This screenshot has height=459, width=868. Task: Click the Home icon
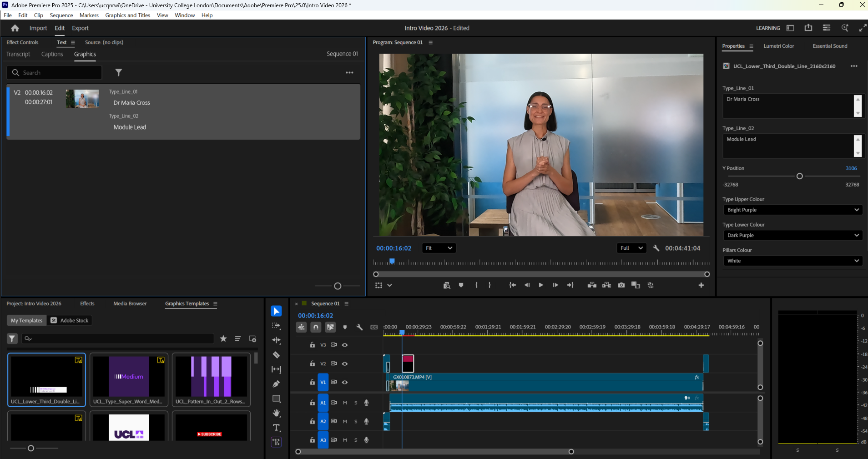15,28
